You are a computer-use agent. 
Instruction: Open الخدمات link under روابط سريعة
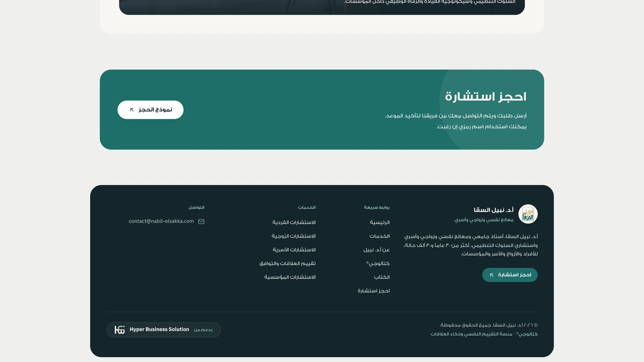coord(380,236)
